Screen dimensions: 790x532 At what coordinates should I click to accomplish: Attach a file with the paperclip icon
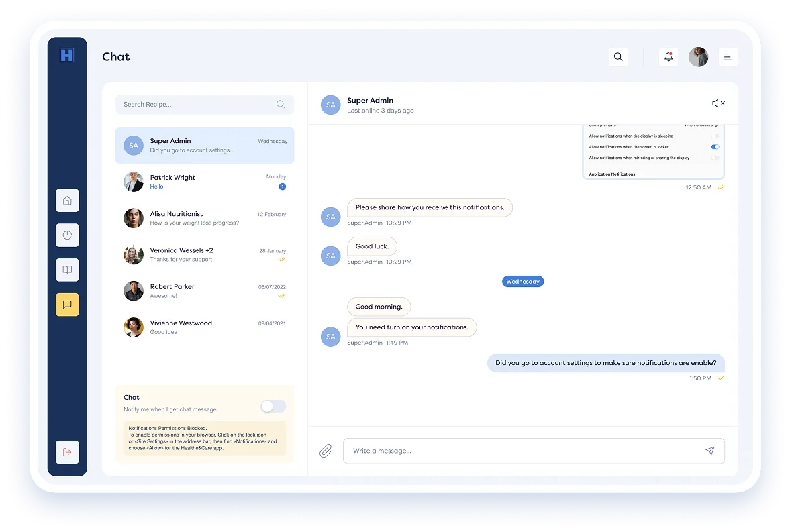(x=326, y=451)
